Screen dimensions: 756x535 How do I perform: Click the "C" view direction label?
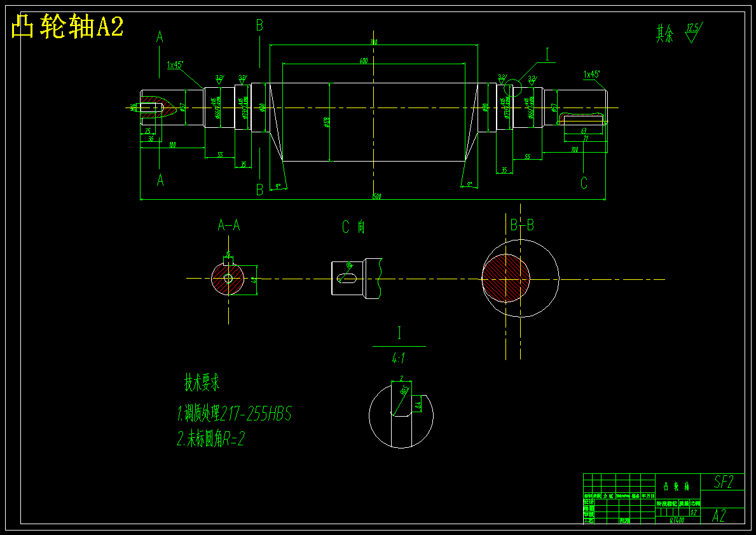click(584, 183)
